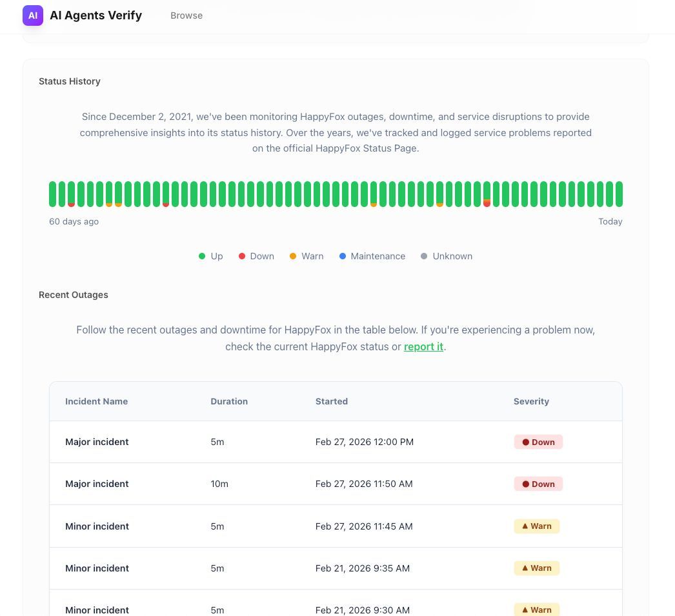Screen dimensions: 675x616
Task: Click the red Down legend dot
Action: 242,256
